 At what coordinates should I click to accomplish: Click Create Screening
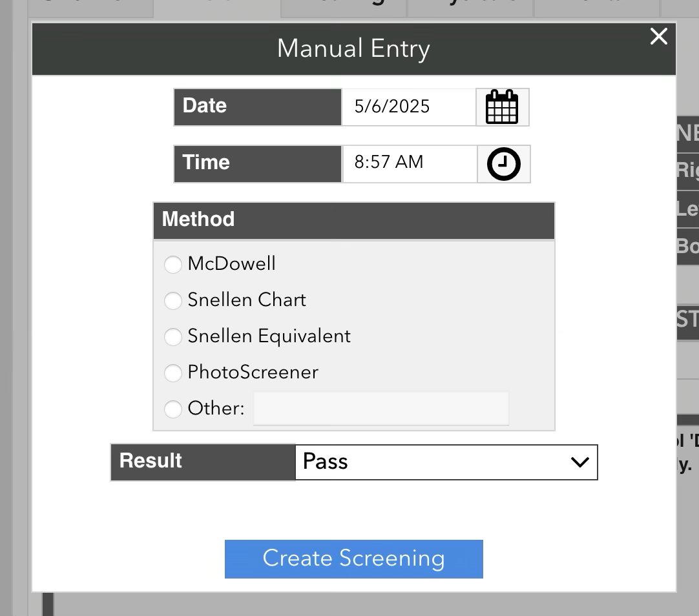pos(353,559)
